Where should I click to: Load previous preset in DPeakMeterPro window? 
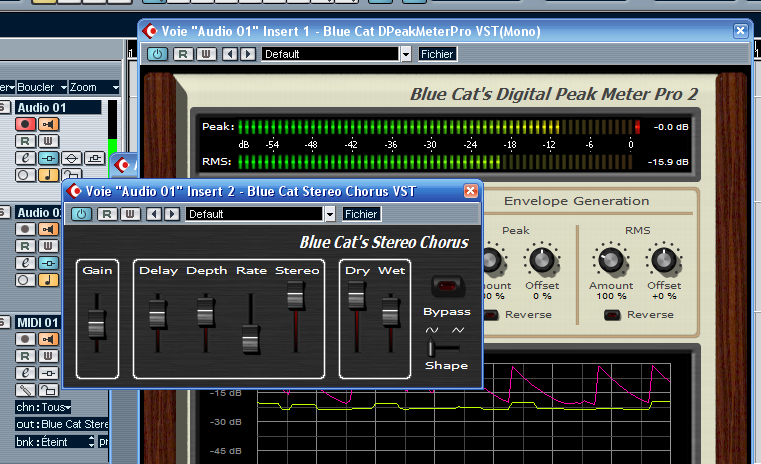[x=230, y=54]
